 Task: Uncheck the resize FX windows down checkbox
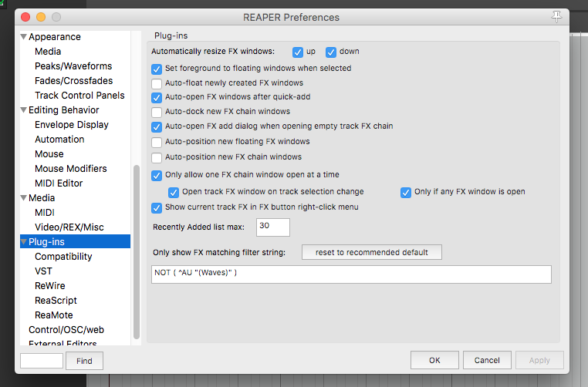point(331,52)
